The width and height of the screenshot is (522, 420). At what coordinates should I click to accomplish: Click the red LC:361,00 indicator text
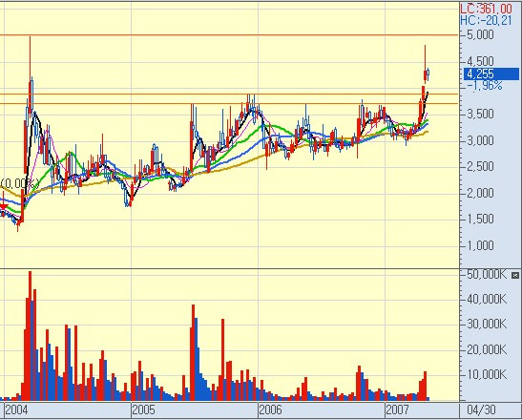pos(486,9)
